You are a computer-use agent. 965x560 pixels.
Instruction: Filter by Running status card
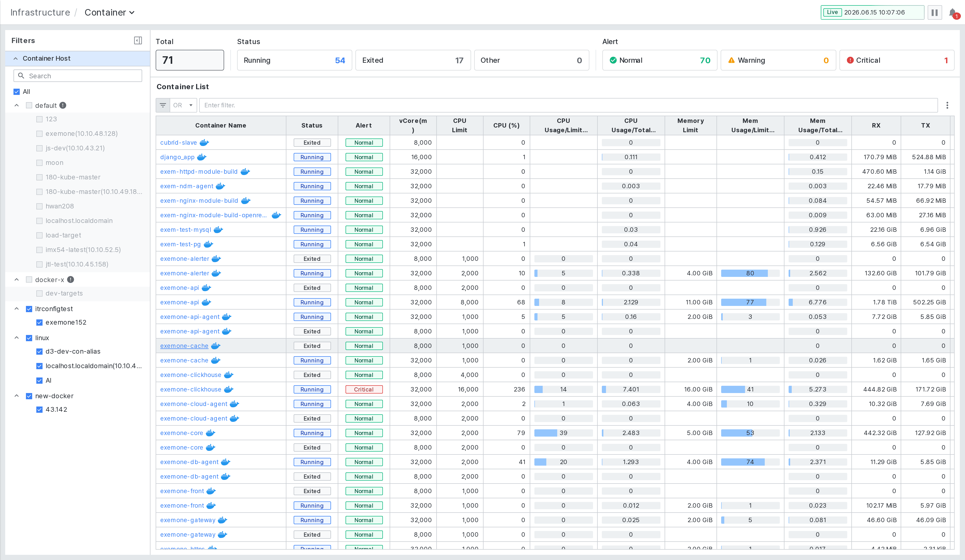click(x=294, y=60)
